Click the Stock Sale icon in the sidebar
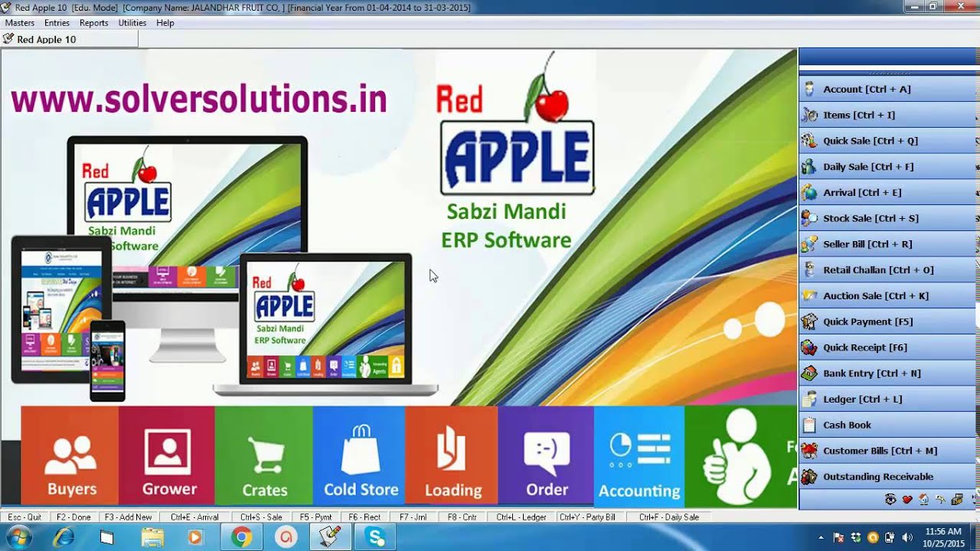This screenshot has height=551, width=980. pos(809,219)
